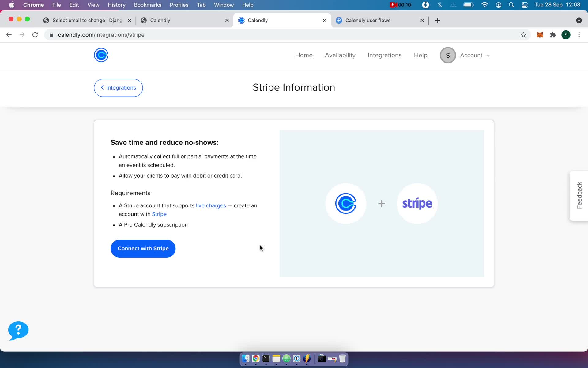Click the puzzle piece extensions icon

[553, 35]
